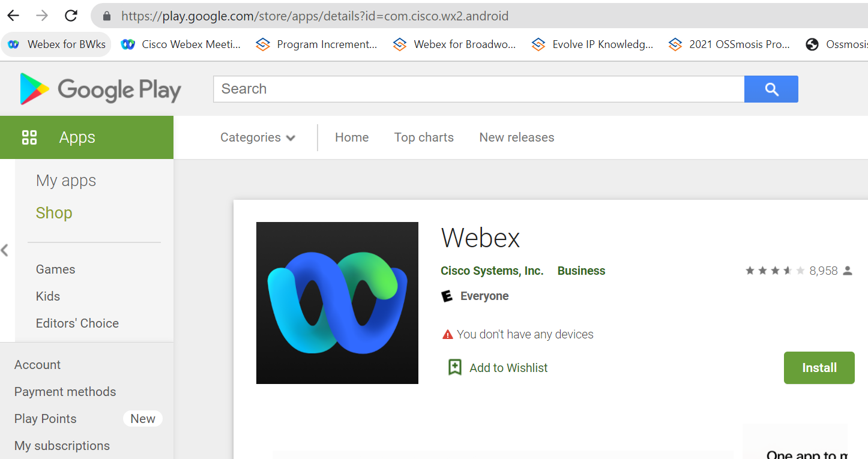Viewport: 868px width, 459px height.
Task: Click the Google Play logo
Action: point(100,89)
